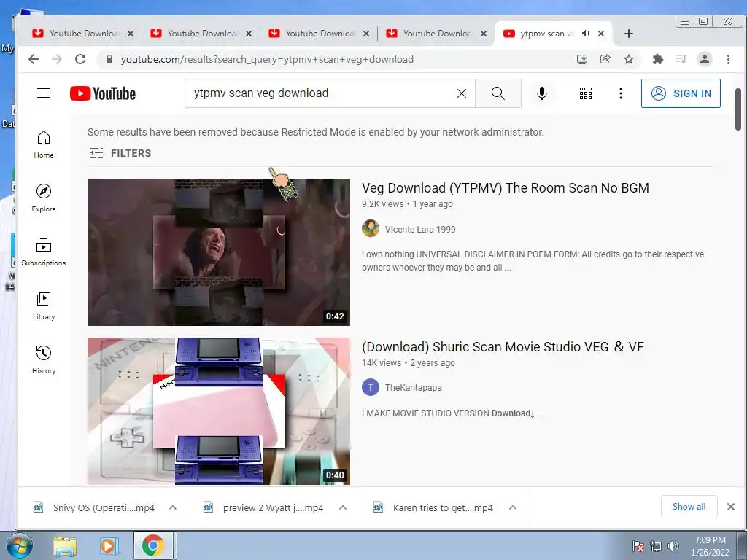Expand options for Karen tries to get download
Image resolution: width=747 pixels, height=560 pixels.
pyautogui.click(x=513, y=507)
